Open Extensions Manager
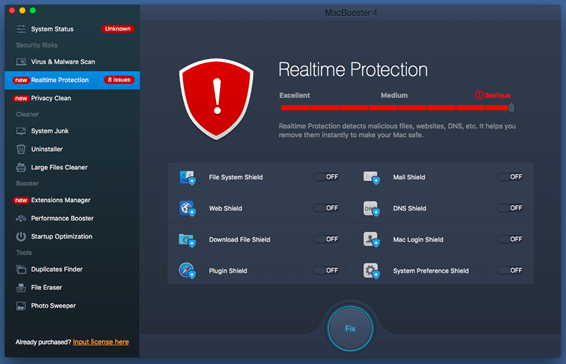Image resolution: width=566 pixels, height=364 pixels. [x=72, y=200]
